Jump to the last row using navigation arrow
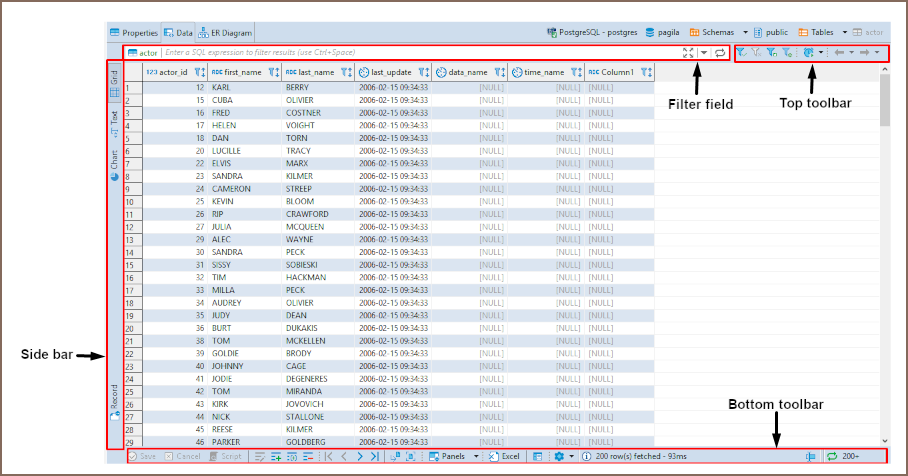The height and width of the screenshot is (476, 908). pyautogui.click(x=375, y=456)
